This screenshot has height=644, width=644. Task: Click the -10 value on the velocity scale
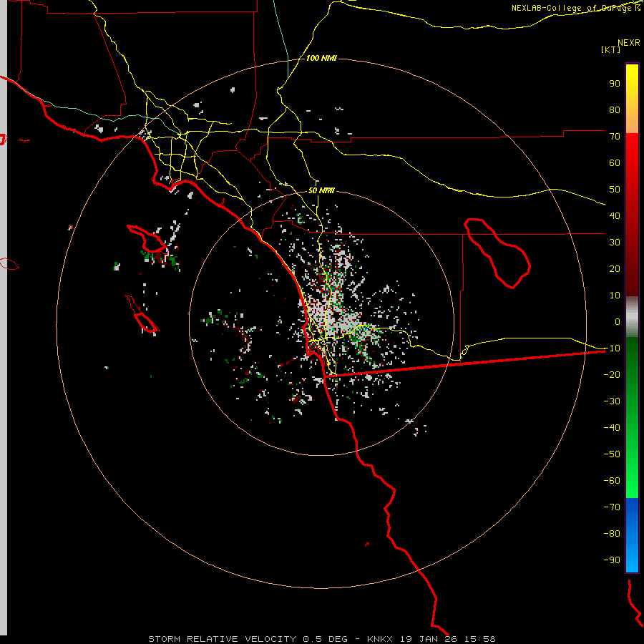coord(612,348)
